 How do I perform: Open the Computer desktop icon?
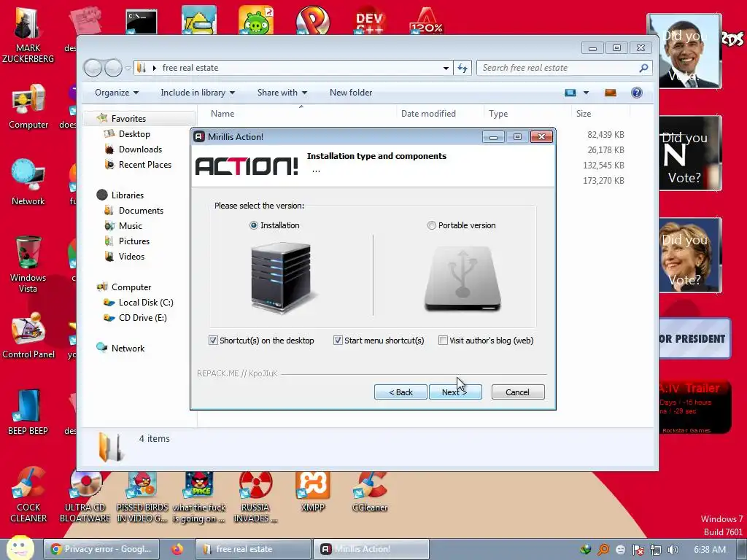pos(28,107)
